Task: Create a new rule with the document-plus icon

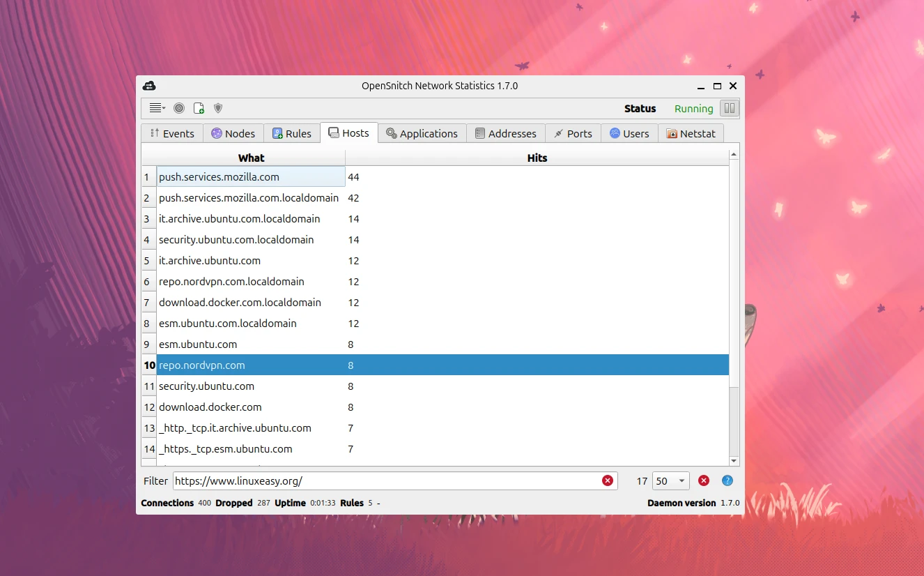Action: point(199,108)
